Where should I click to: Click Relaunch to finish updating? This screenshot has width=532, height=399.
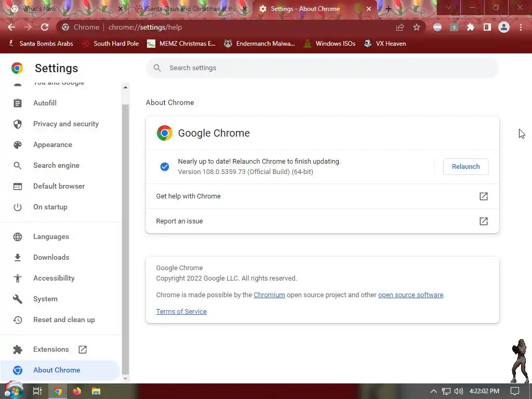tap(465, 167)
